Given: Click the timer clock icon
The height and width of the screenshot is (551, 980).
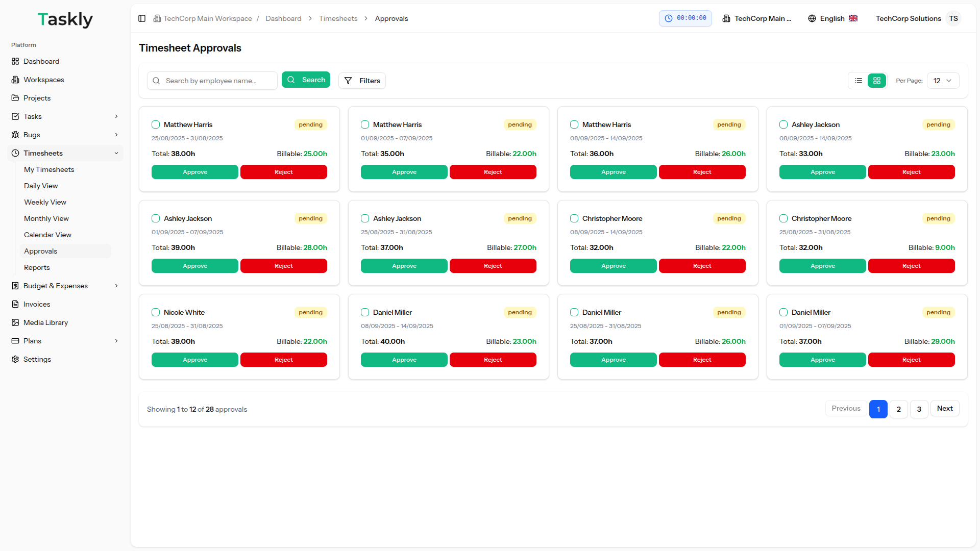Looking at the screenshot, I should tap(669, 18).
